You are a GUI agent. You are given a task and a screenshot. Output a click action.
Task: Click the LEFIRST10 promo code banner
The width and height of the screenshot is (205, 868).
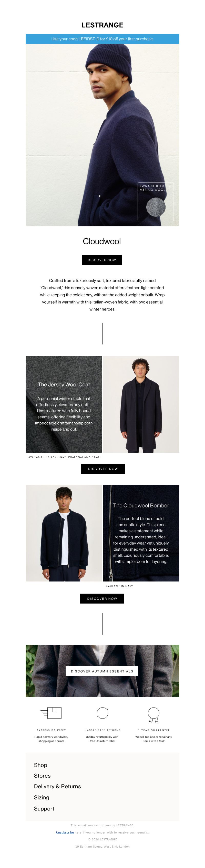tap(102, 39)
